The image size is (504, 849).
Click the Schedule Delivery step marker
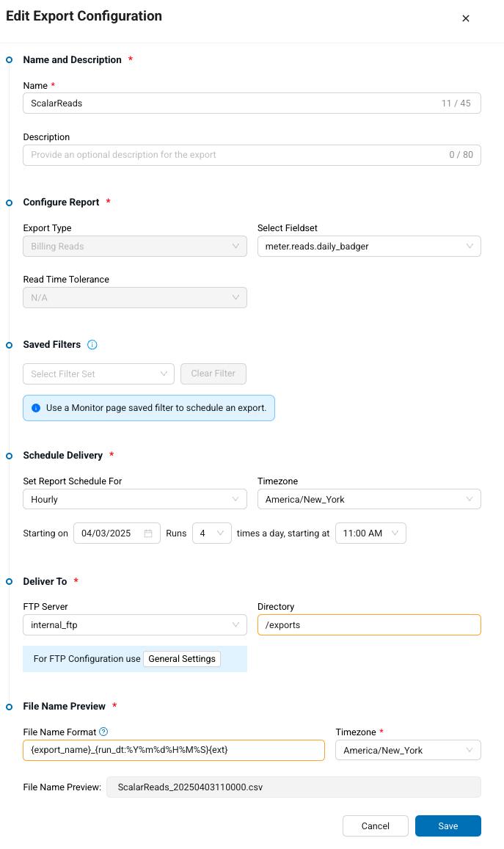point(9,456)
